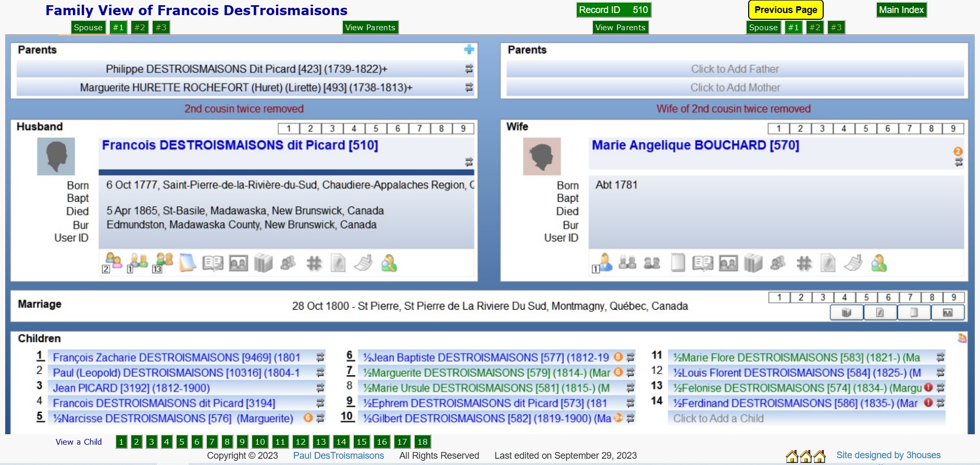This screenshot has width=980, height=465.
Task: Open wife's books sources icon
Action: click(x=753, y=263)
